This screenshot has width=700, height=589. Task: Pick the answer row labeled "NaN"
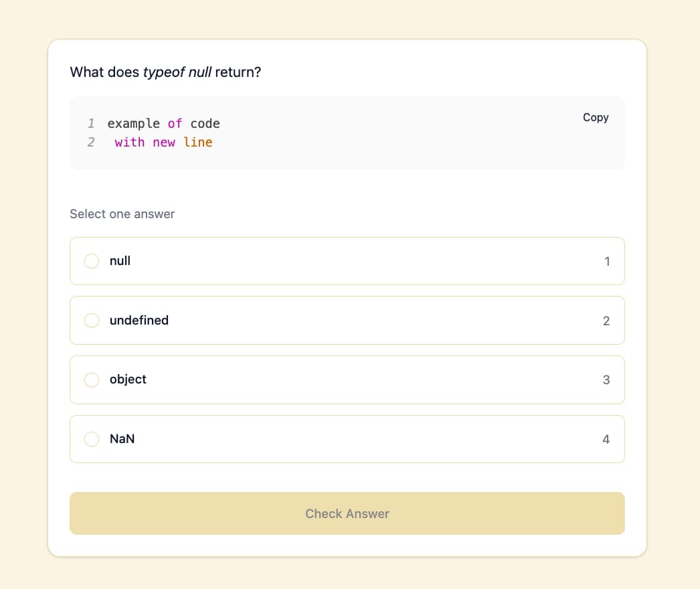[347, 439]
